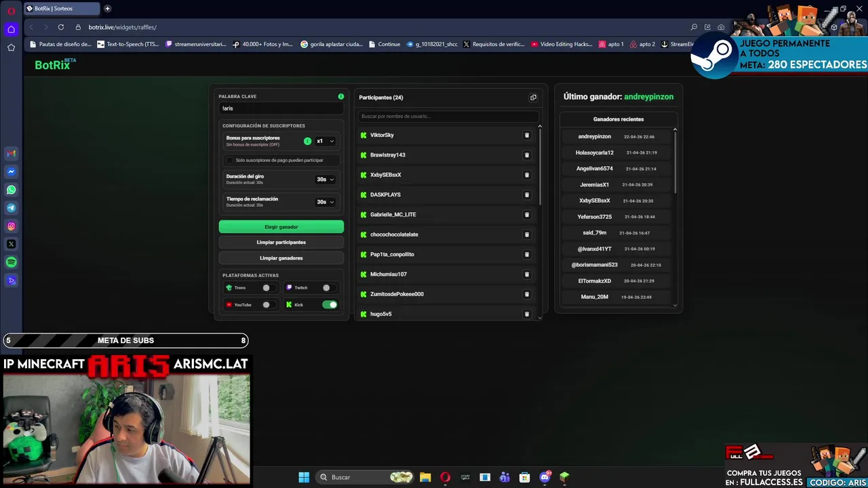Copy participants list icon
Screen dimensions: 868x488
(x=533, y=98)
